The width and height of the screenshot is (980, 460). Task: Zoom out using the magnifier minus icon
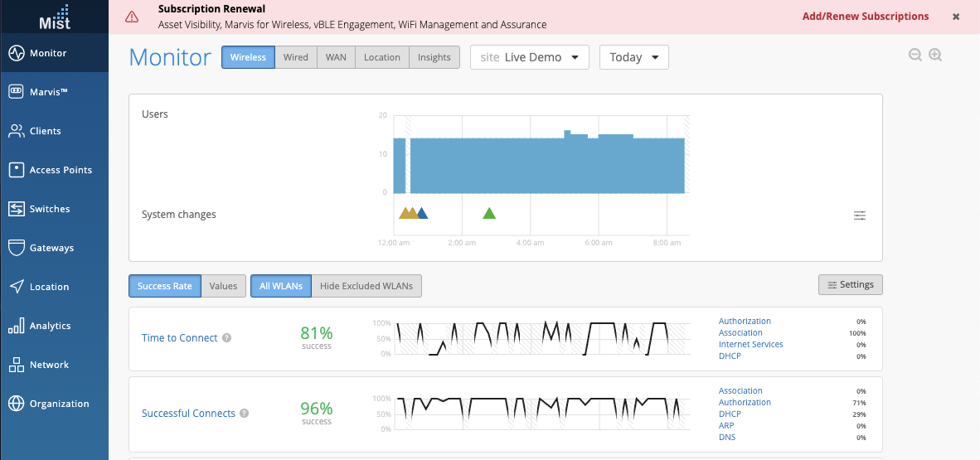[x=915, y=56]
